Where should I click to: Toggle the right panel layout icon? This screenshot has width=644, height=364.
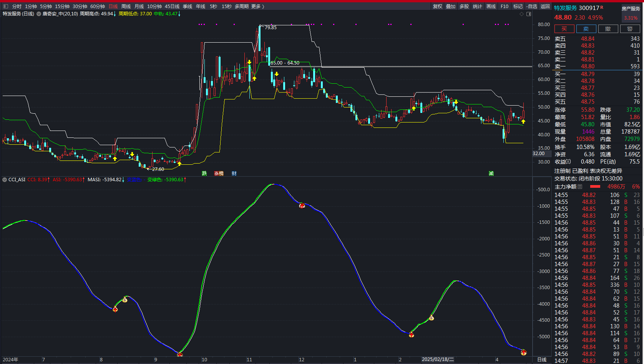pos(529,14)
